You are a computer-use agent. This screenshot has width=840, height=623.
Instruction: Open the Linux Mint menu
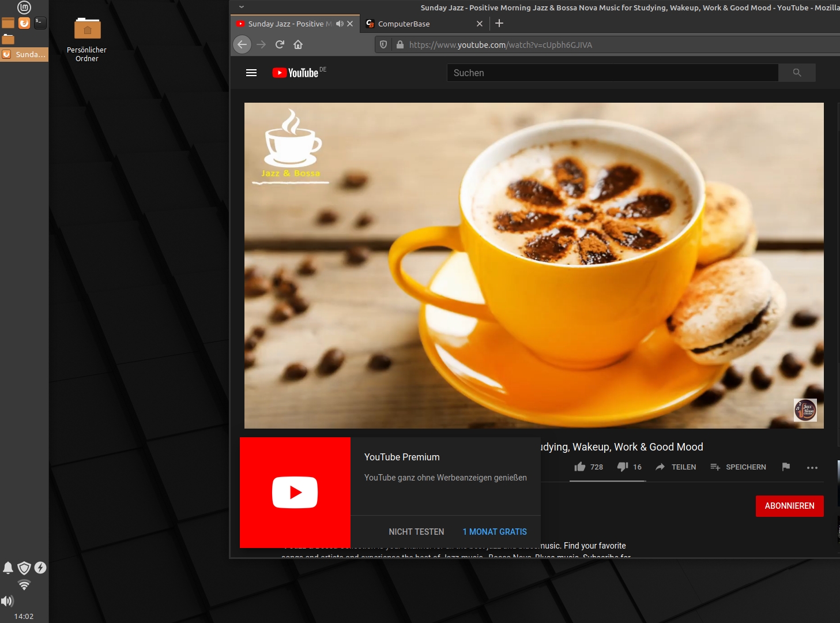[x=24, y=7]
